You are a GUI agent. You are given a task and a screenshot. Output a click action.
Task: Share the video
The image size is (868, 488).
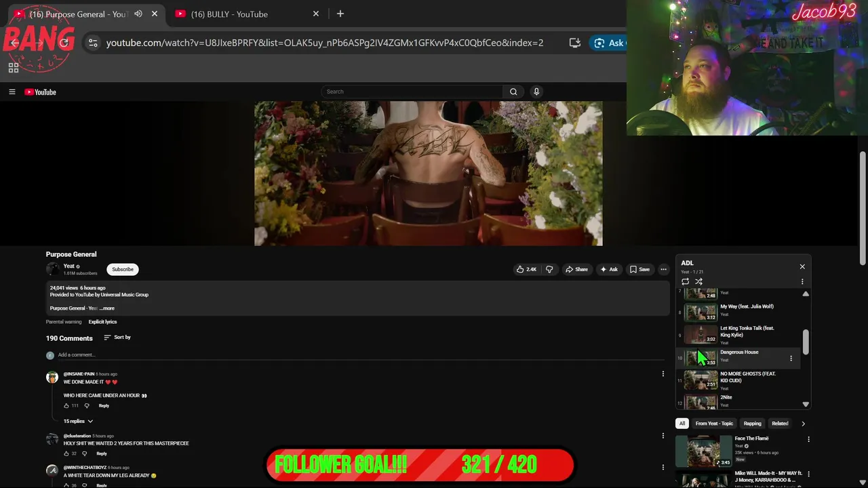click(x=576, y=269)
